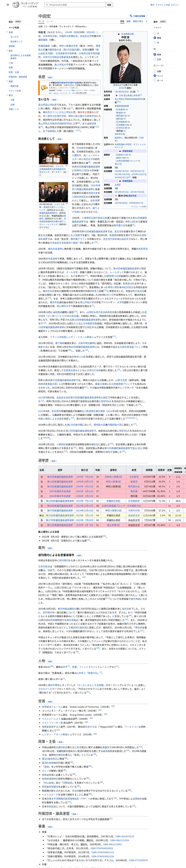Open the 2013 group photo thumbnail

point(53,192)
